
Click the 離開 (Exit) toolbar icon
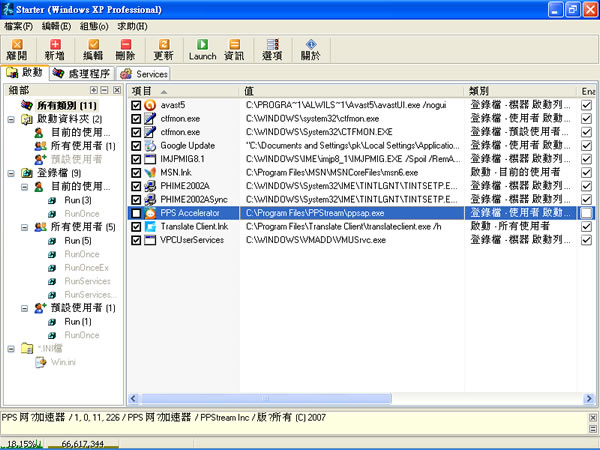click(17, 44)
